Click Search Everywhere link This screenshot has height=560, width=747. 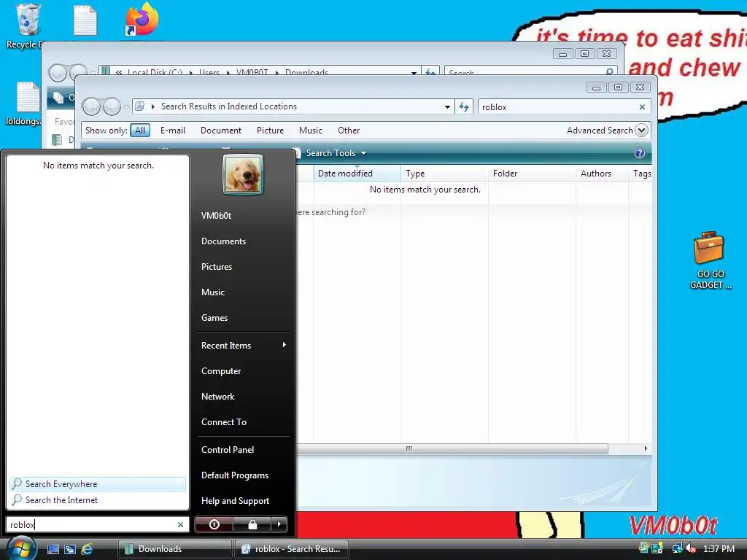tap(98, 484)
